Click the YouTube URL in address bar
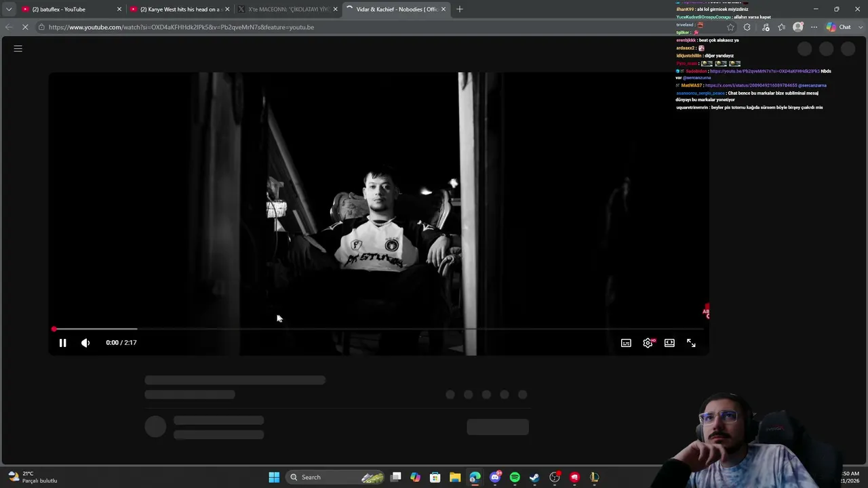The width and height of the screenshot is (868, 488). pyautogui.click(x=181, y=27)
